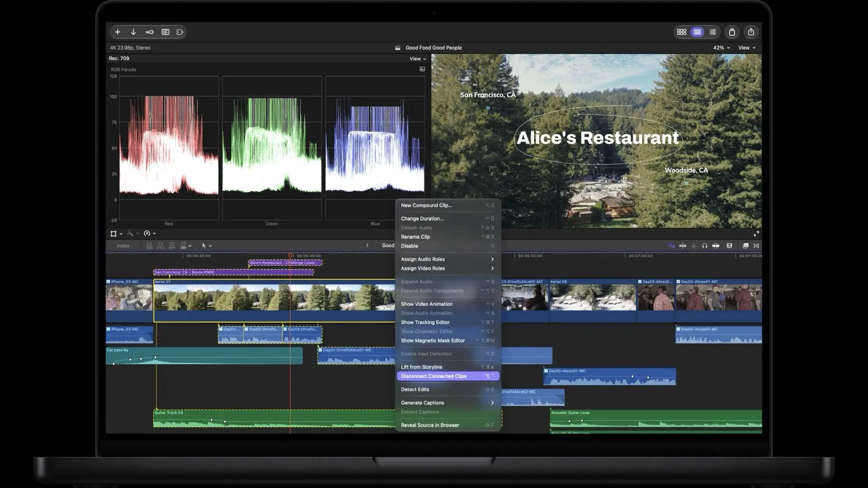
Task: Open the viewer View dropdown
Action: click(x=747, y=47)
